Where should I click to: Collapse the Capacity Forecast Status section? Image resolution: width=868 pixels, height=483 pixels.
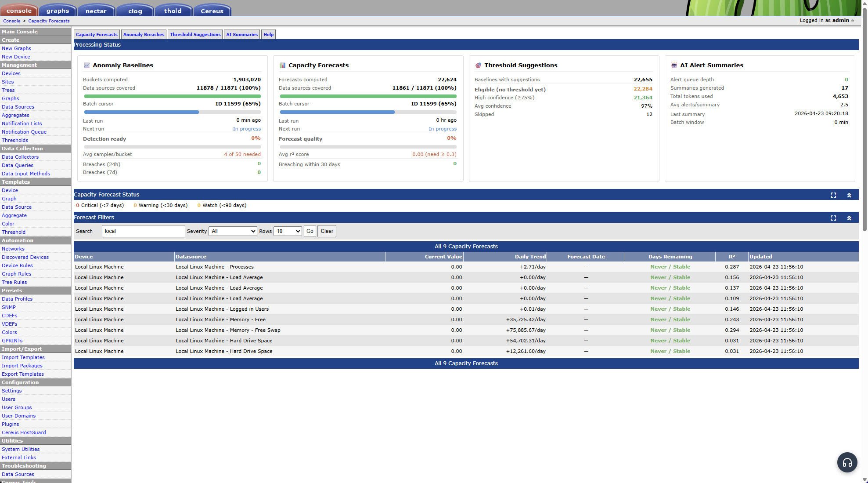click(849, 195)
